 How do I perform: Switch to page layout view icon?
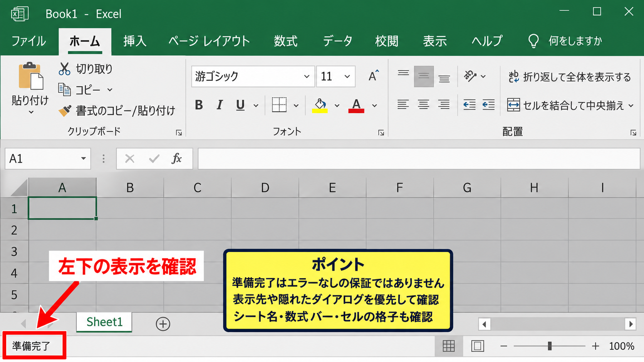point(478,346)
